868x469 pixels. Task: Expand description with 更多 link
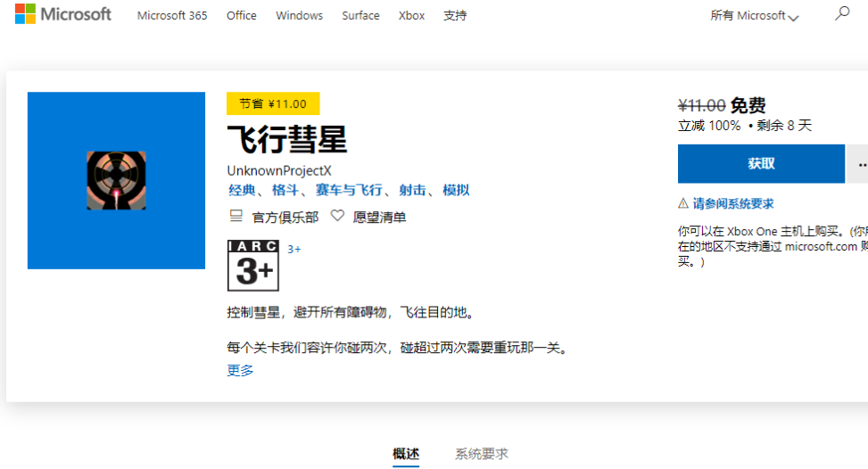pos(240,371)
